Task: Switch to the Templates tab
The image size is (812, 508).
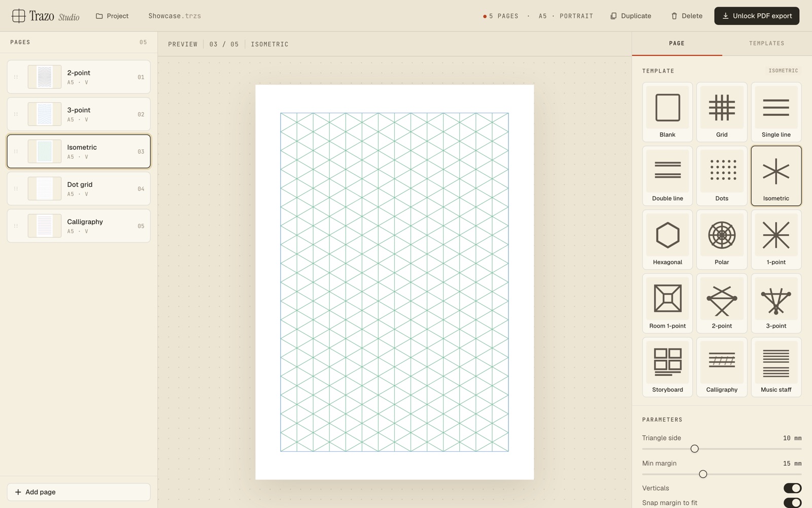Action: [767, 44]
